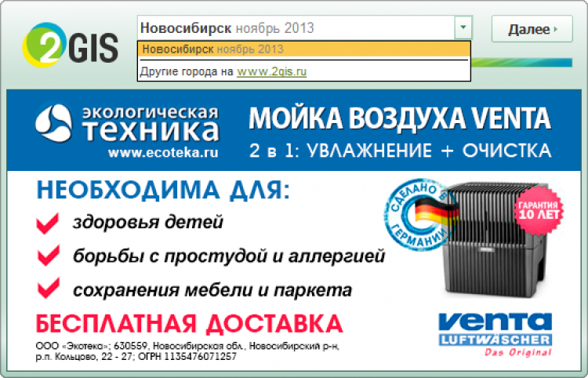Screen dimensions: 588x378
Task: Click the Venta air washer image
Action: pyautogui.click(x=495, y=240)
